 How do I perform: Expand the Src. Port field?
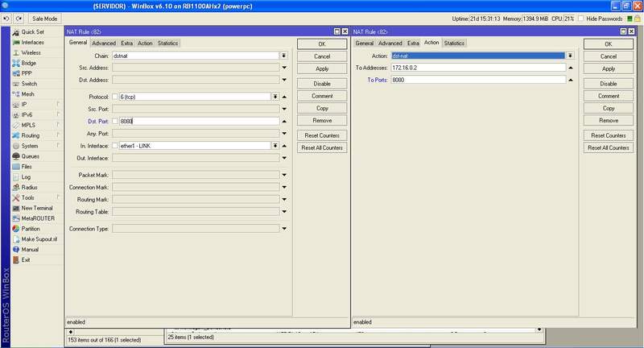(284, 109)
